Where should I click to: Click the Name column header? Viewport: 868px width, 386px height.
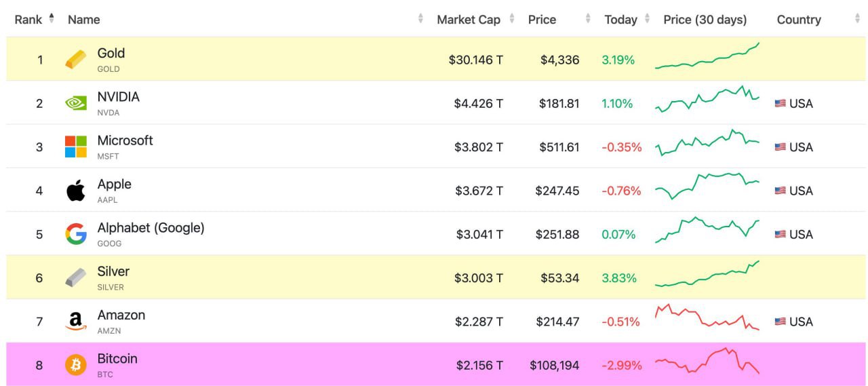[84, 20]
